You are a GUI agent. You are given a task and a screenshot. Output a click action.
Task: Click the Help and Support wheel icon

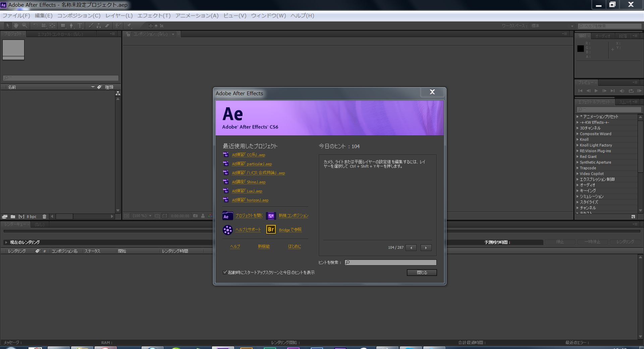point(227,230)
